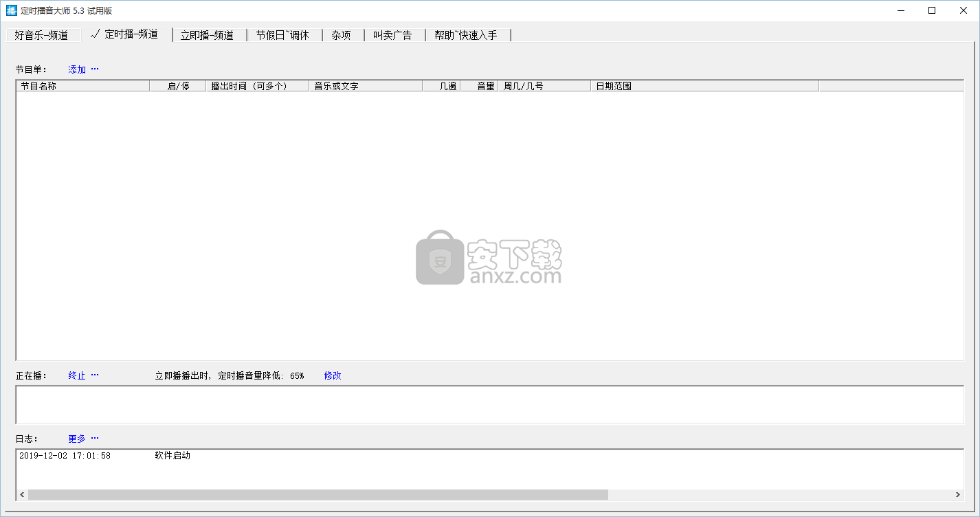
Task: Click the 日期范围 column header
Action: [x=704, y=86]
